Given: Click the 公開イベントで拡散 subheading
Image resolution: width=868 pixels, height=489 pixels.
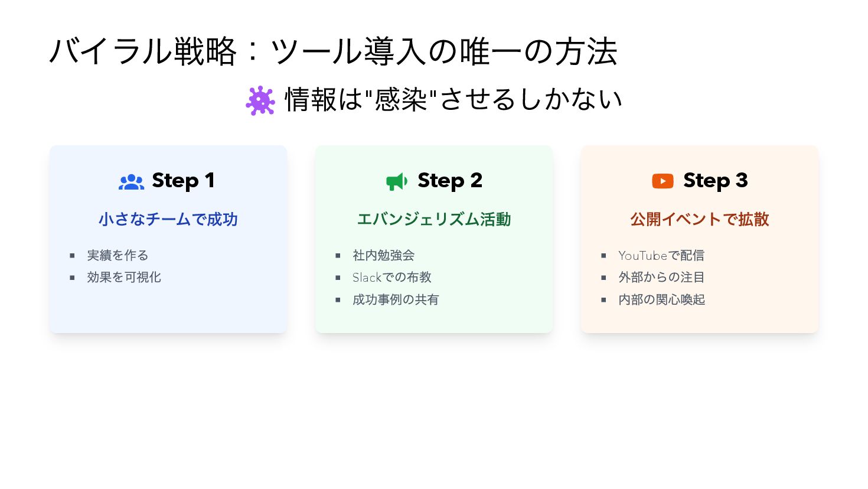Looking at the screenshot, I should coord(700,219).
